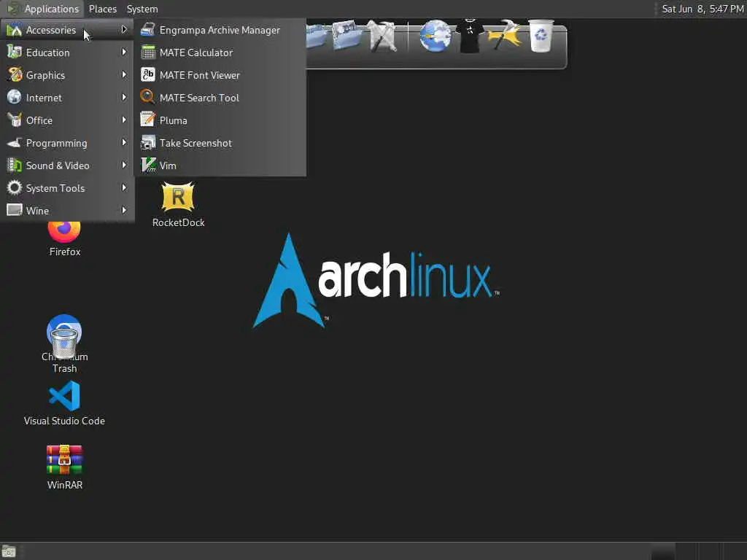The height and width of the screenshot is (560, 747).
Task: Open RocketDock desktop shortcut
Action: click(x=178, y=205)
